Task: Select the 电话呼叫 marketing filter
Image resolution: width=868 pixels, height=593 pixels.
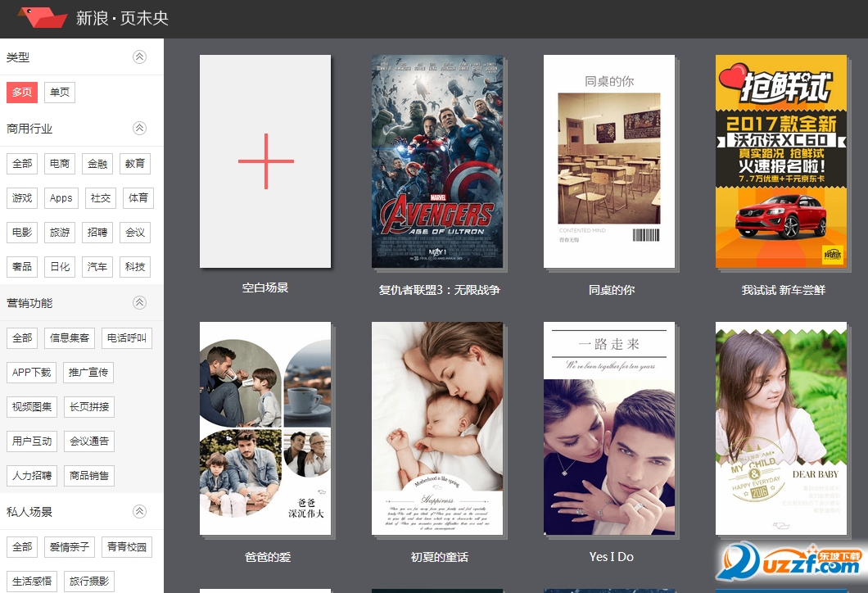Action: tap(127, 338)
